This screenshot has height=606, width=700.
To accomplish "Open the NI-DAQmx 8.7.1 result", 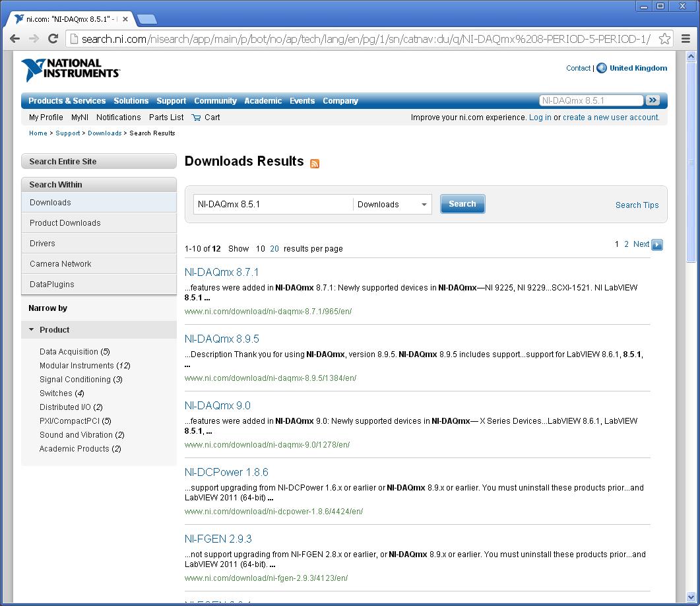I will pos(222,272).
